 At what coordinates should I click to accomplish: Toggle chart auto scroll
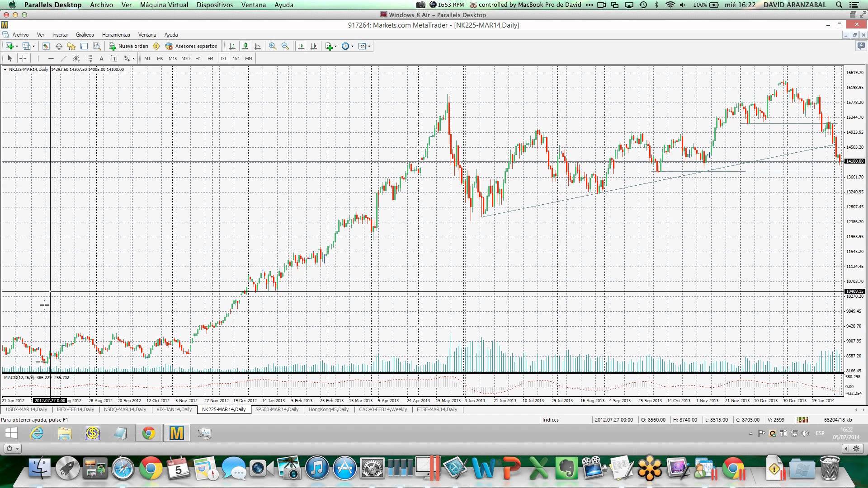301,46
